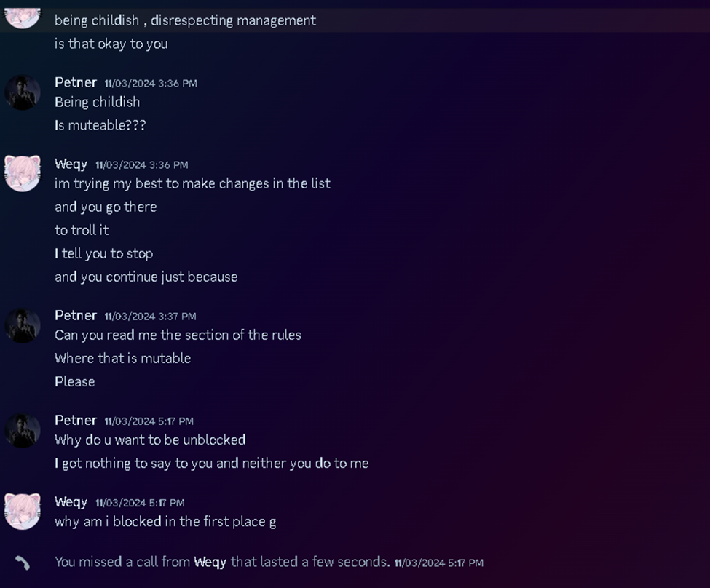Select the Petner username at 3:37 PM
710x588 pixels.
coord(76,315)
